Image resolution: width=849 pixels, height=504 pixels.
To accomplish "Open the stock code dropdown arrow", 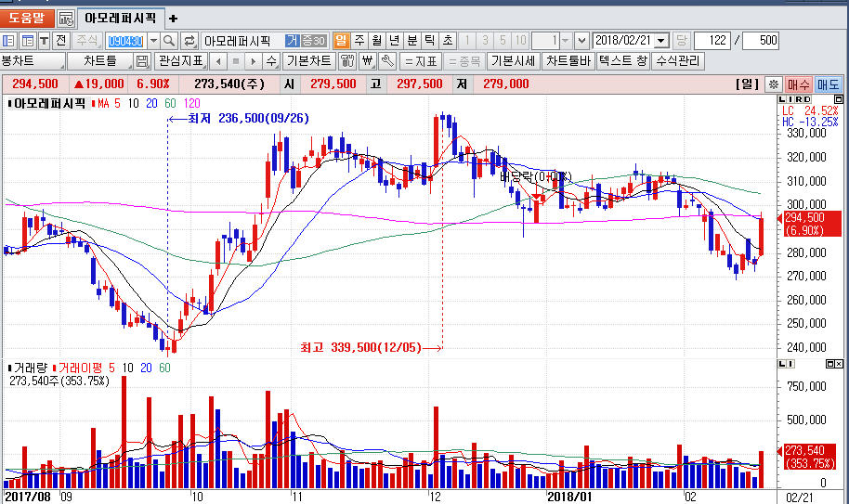I will pyautogui.click(x=153, y=41).
